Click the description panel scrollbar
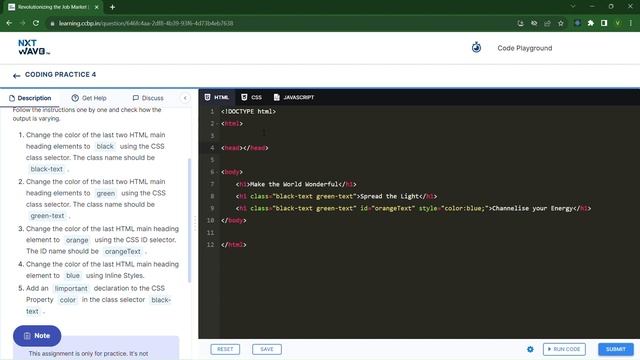The image size is (640, 360). coord(189,220)
